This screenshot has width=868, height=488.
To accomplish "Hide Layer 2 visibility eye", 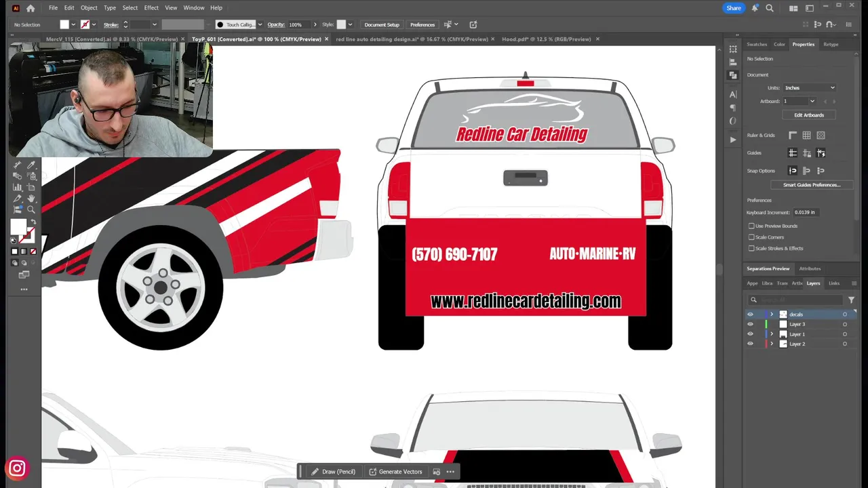I will 750,344.
